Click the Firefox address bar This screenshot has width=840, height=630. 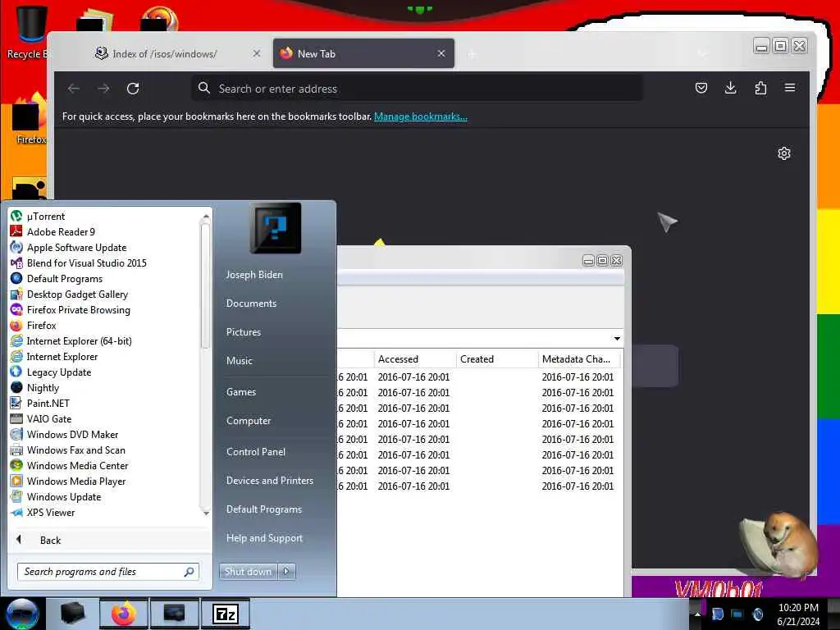(418, 89)
